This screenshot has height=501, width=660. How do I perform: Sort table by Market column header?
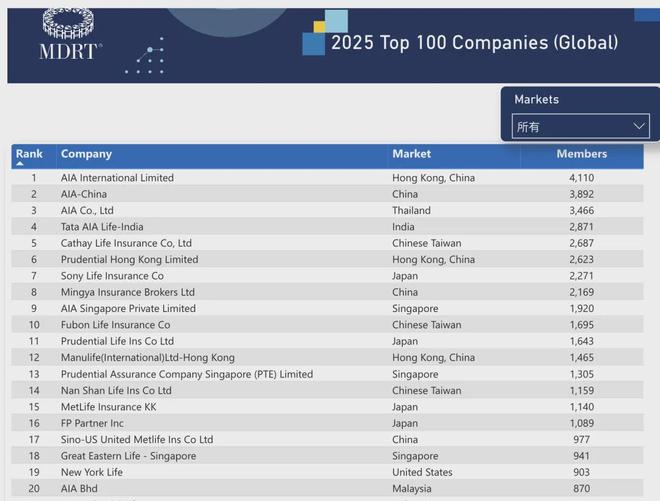tap(411, 154)
